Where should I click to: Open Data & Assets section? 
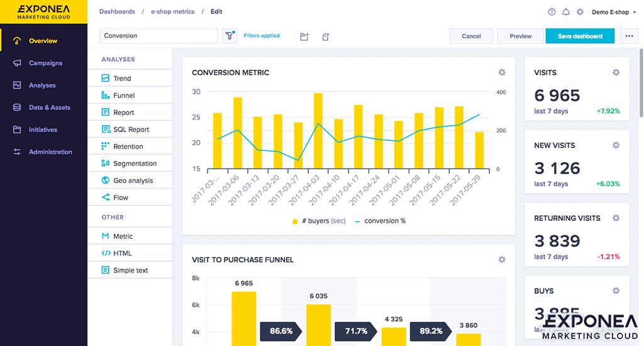[x=49, y=108]
